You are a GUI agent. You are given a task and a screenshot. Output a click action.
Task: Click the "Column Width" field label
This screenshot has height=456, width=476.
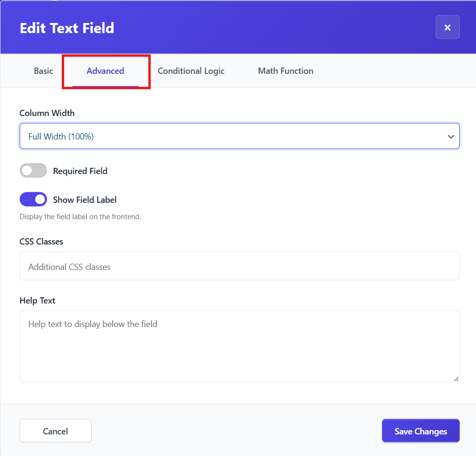pos(47,113)
